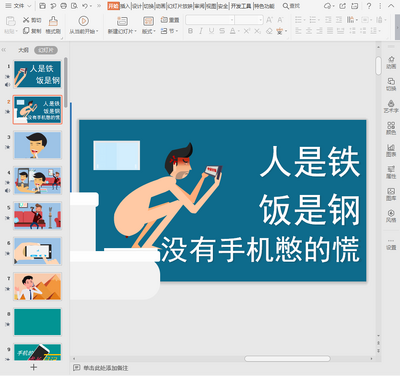The image size is (400, 376).
Task: Select slide 7 thumbnail with pyramids
Action: point(37,287)
